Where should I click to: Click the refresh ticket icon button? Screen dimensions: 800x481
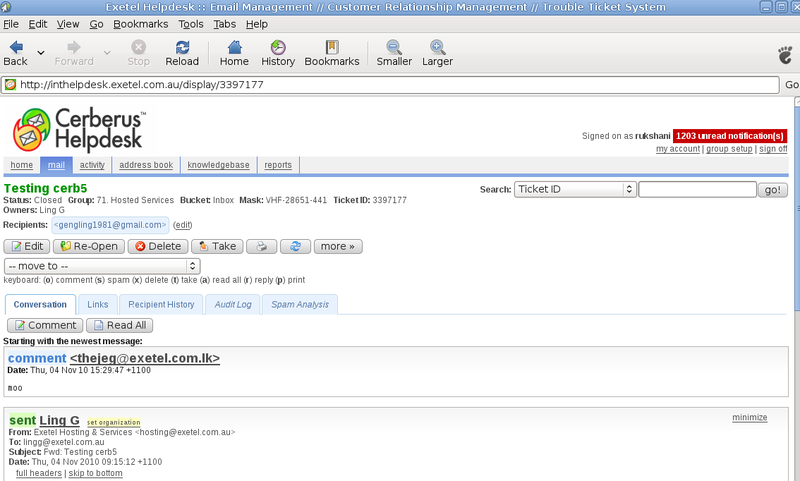[295, 246]
